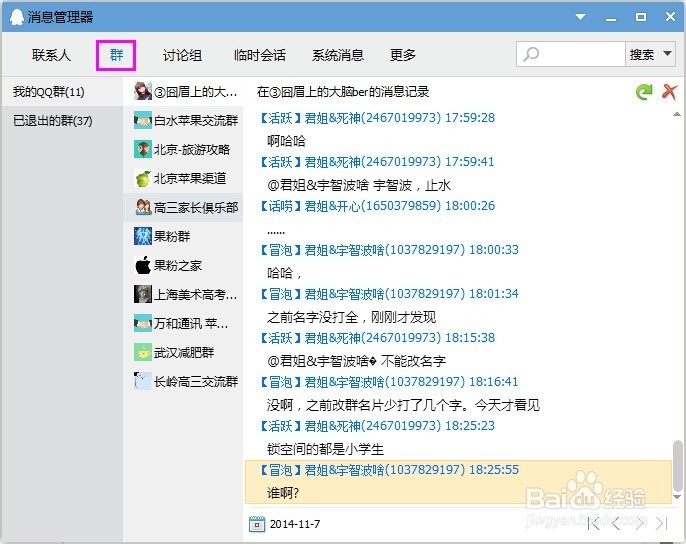Click Apple logo avatar of 果粉之家
Screen dimensions: 686x544
[x=143, y=265]
